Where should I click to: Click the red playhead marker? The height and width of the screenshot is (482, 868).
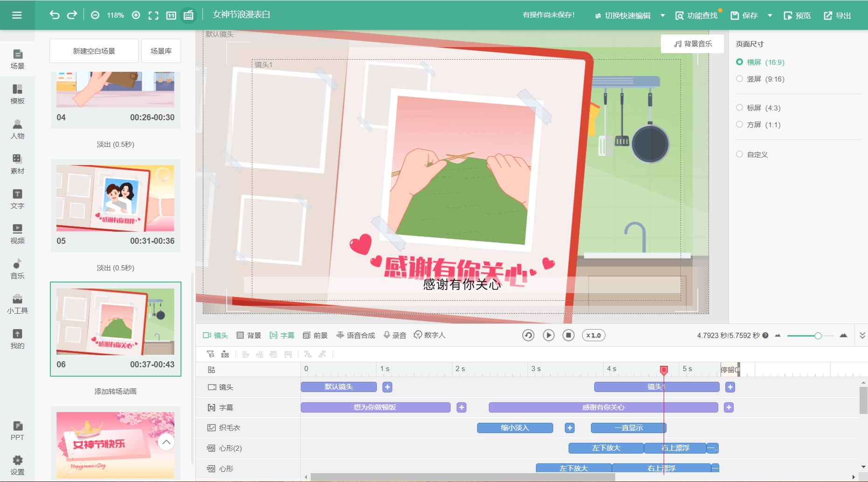coord(664,370)
